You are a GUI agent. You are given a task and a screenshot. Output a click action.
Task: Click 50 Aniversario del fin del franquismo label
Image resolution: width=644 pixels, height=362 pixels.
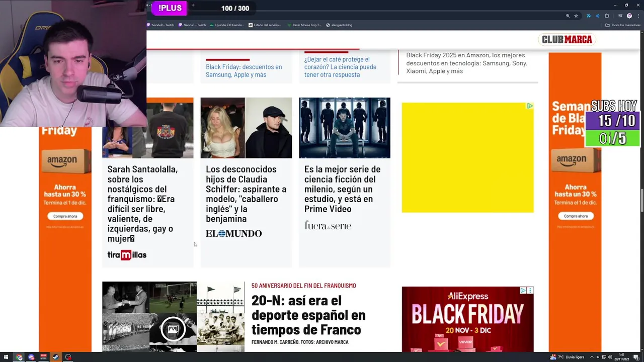pyautogui.click(x=303, y=286)
